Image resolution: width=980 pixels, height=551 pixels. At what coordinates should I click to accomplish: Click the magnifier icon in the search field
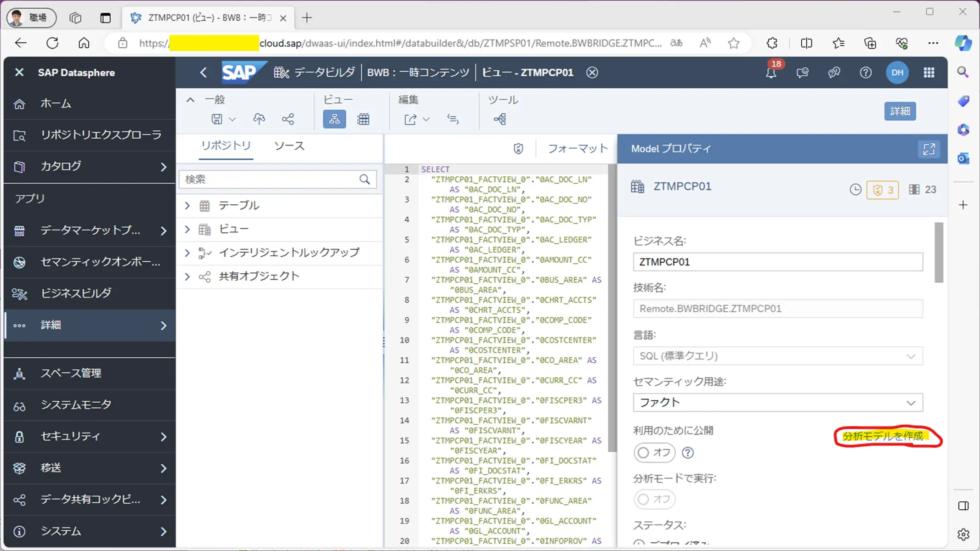365,179
